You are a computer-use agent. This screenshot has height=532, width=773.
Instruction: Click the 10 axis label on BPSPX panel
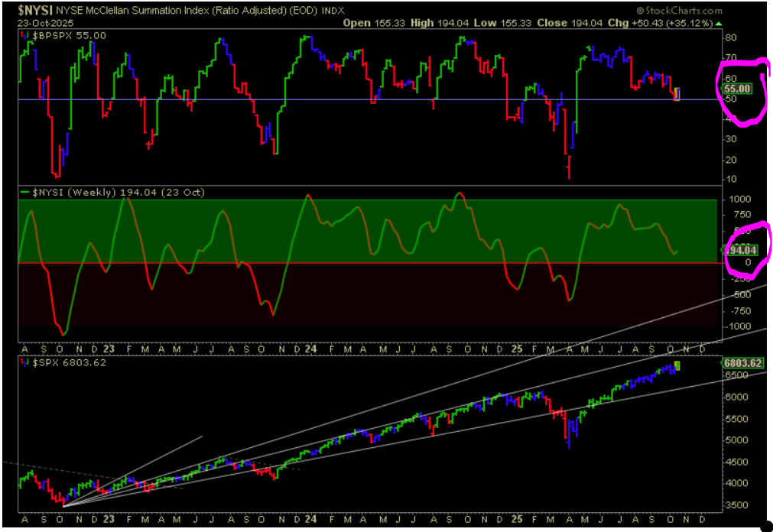[731, 180]
